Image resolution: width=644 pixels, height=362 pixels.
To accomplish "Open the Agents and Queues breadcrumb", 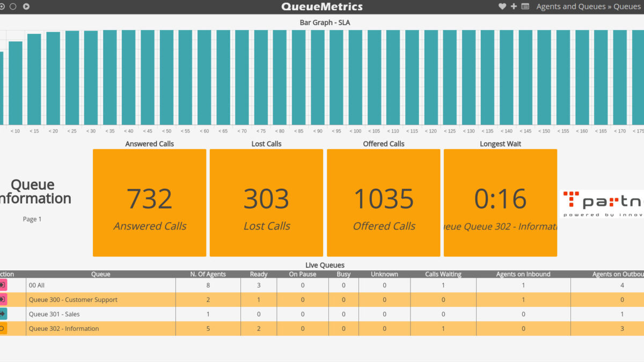I will point(570,6).
